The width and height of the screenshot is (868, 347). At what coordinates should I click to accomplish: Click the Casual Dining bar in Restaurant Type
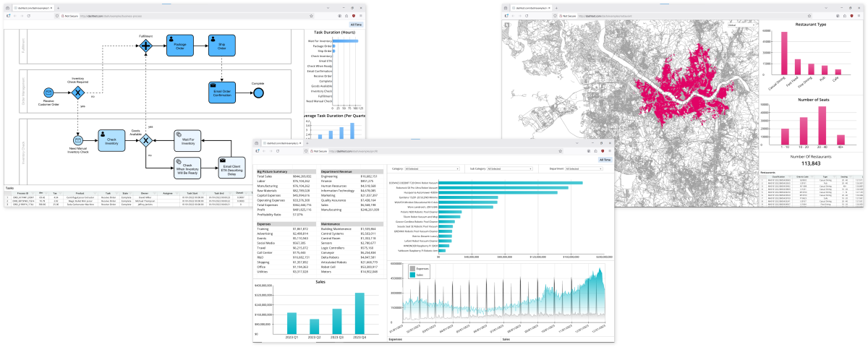[x=783, y=53]
